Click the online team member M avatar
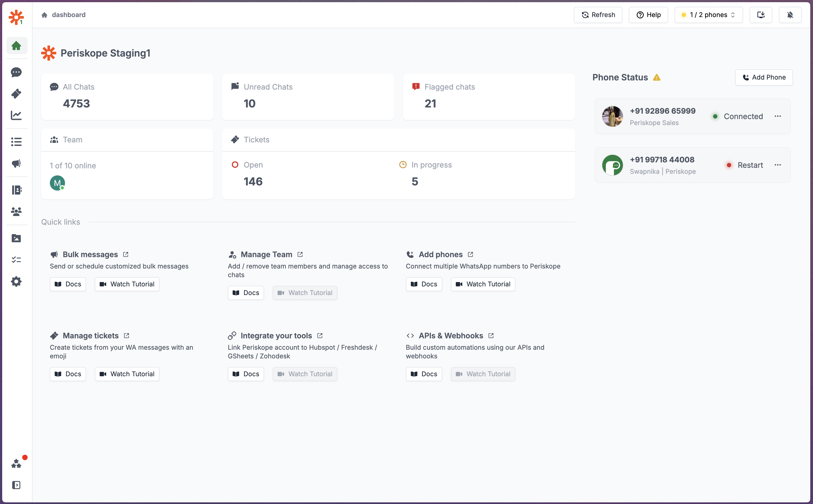 [x=57, y=183]
